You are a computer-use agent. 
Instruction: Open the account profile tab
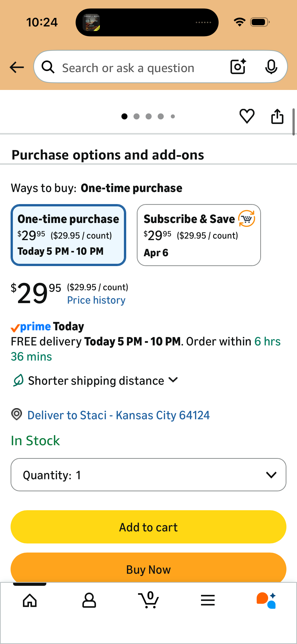(89, 600)
